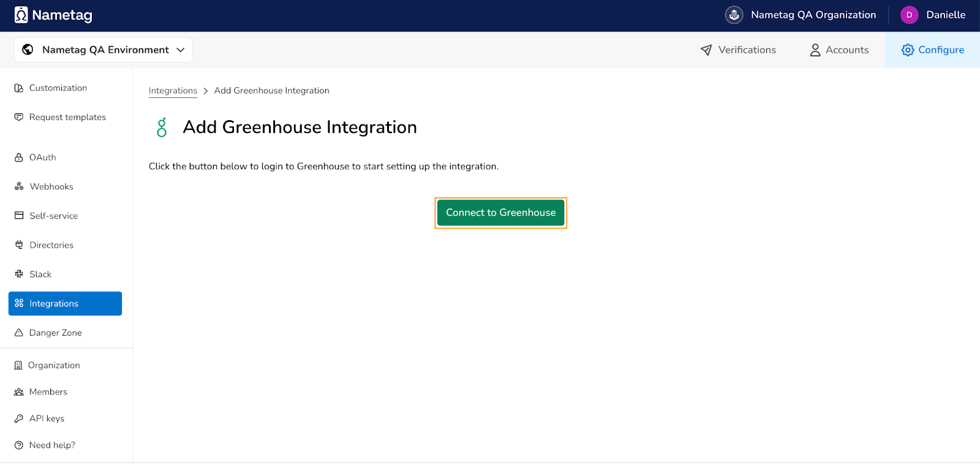Switch to the Accounts tab
This screenshot has height=467, width=980.
[x=839, y=50]
